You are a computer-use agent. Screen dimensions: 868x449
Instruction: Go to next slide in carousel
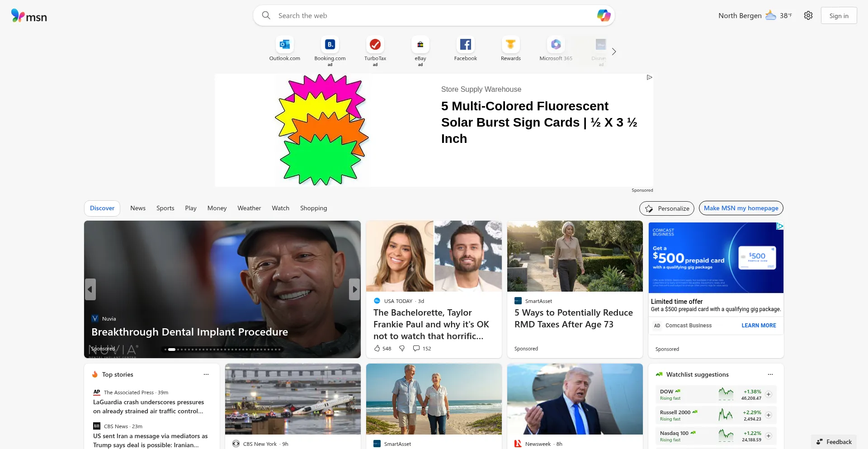pyautogui.click(x=354, y=289)
